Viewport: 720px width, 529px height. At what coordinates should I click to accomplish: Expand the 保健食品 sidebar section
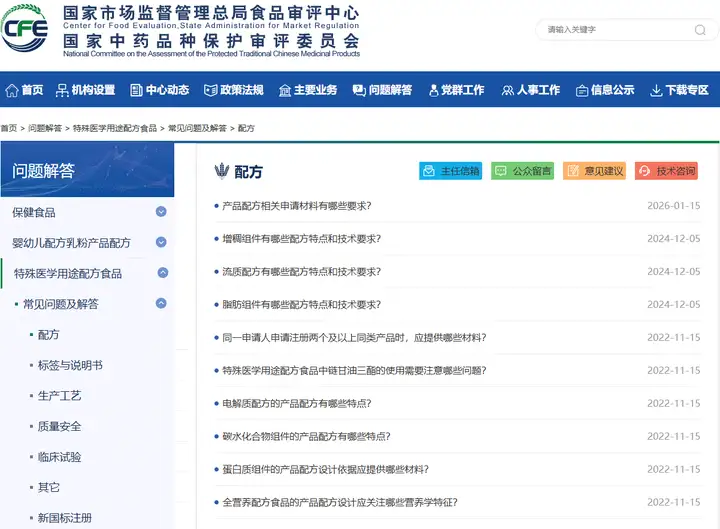[161, 212]
